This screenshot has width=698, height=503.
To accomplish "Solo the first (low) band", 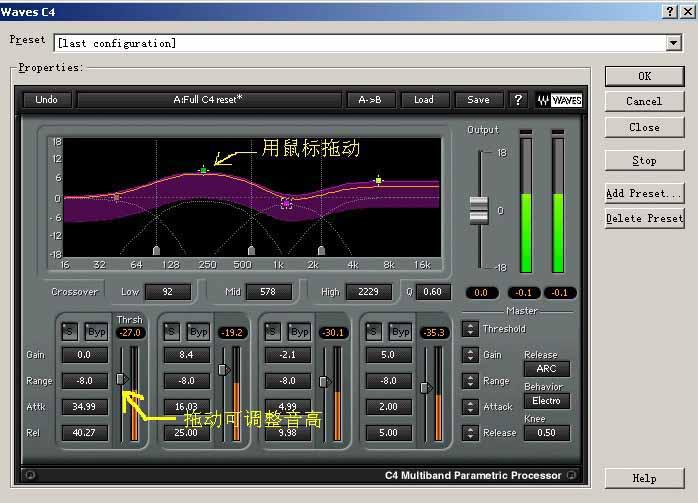I will pos(70,332).
